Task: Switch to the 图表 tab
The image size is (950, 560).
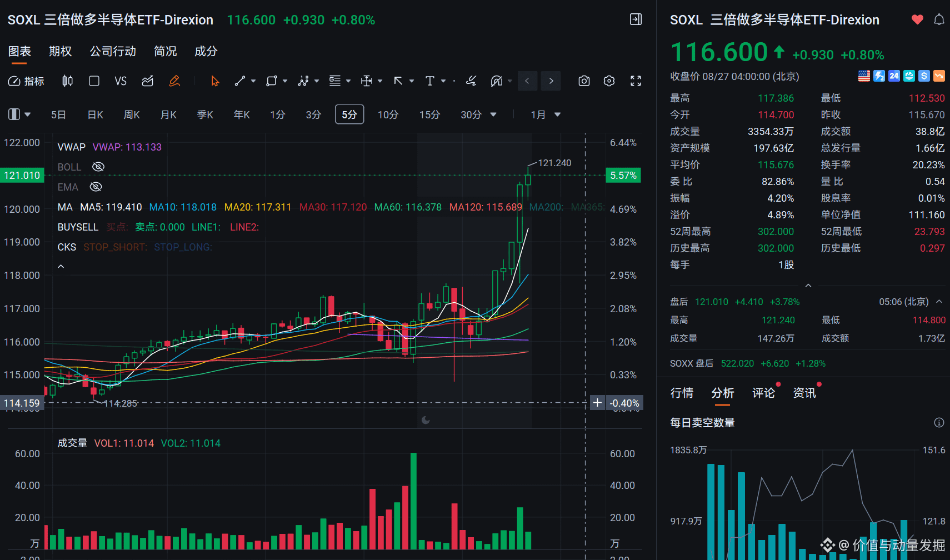Action: click(19, 51)
